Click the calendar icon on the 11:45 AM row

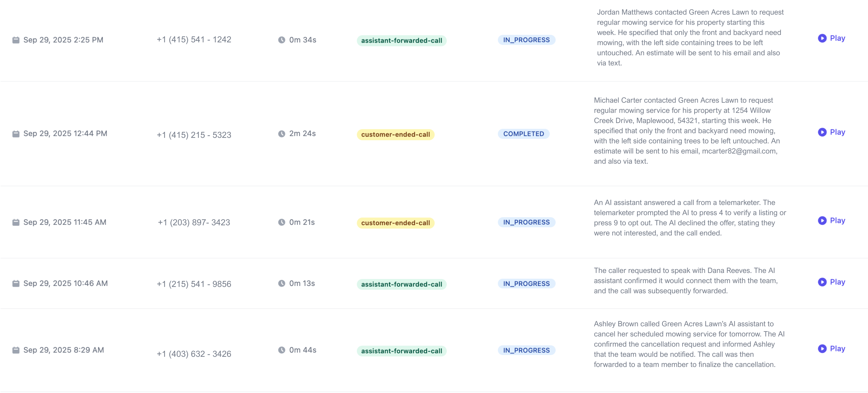[16, 222]
